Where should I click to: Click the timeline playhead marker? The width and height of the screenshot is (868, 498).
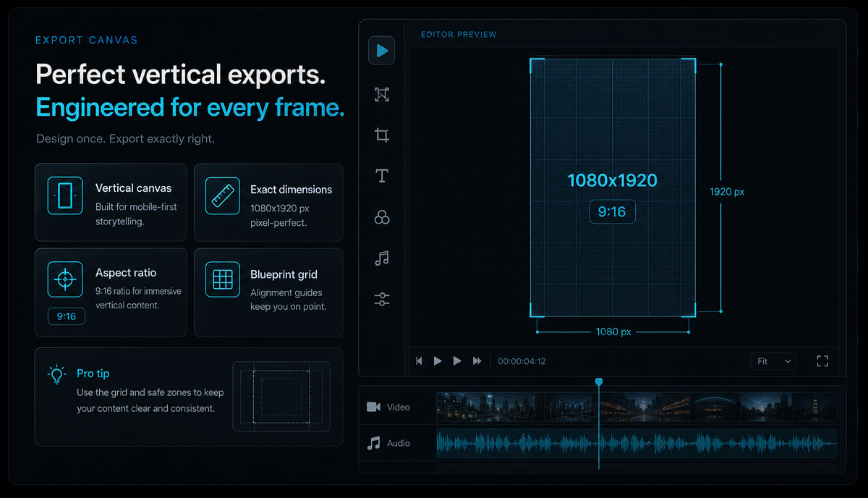pyautogui.click(x=598, y=381)
